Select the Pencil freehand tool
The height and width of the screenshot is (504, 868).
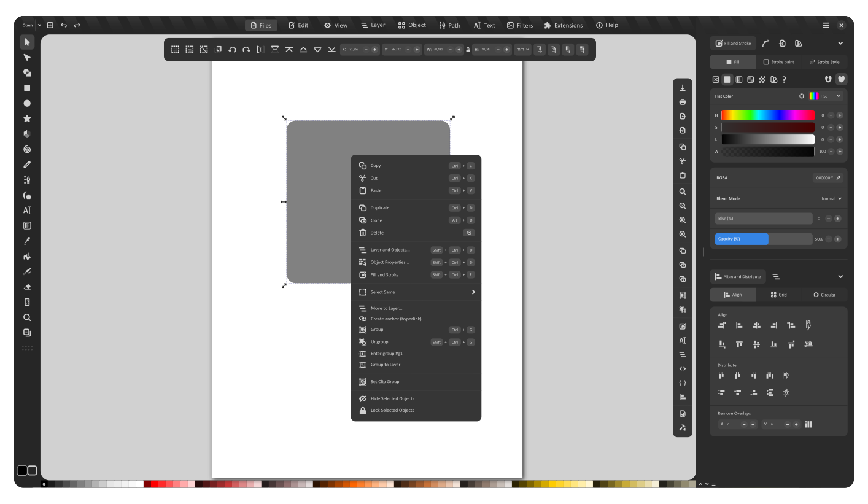click(x=27, y=165)
